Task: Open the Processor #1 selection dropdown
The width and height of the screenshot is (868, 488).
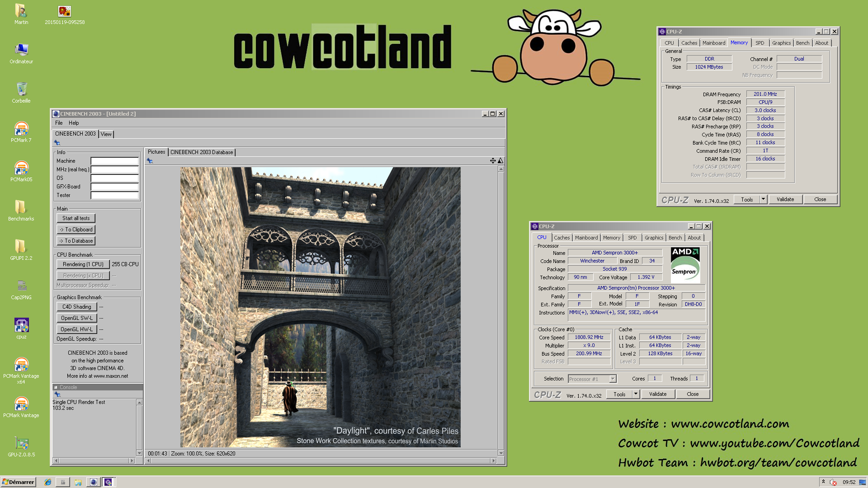Action: [592, 379]
